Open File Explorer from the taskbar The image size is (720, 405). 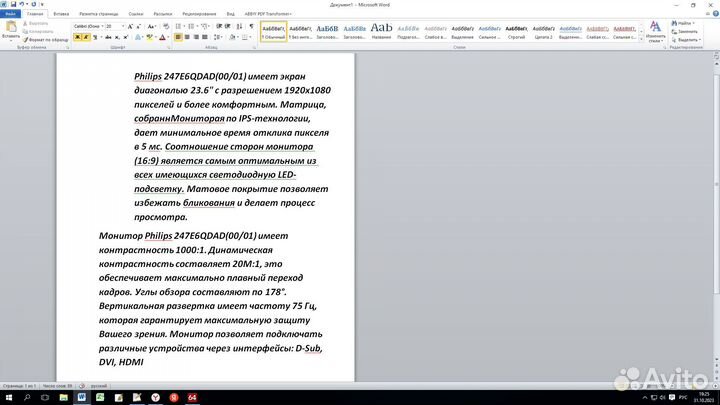pyautogui.click(x=63, y=398)
